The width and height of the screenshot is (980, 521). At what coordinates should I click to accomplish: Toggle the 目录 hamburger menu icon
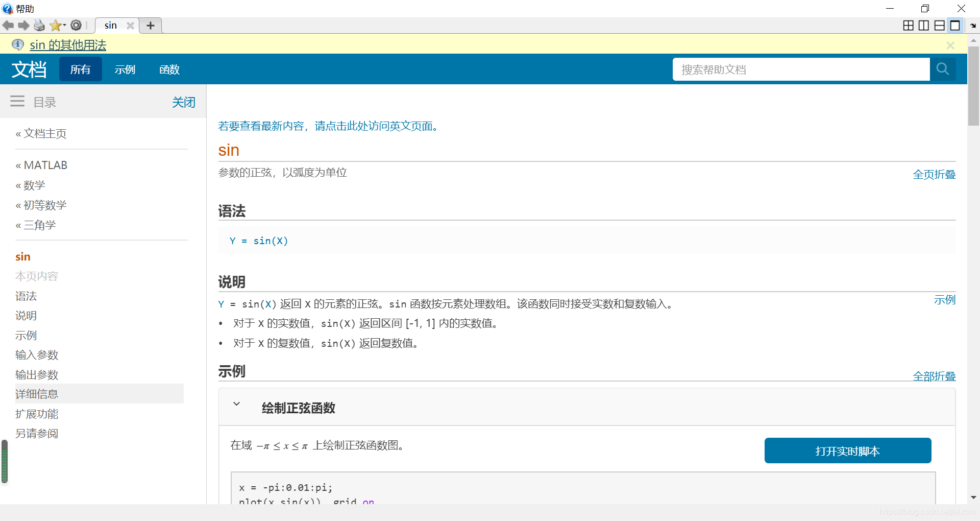[x=17, y=101]
